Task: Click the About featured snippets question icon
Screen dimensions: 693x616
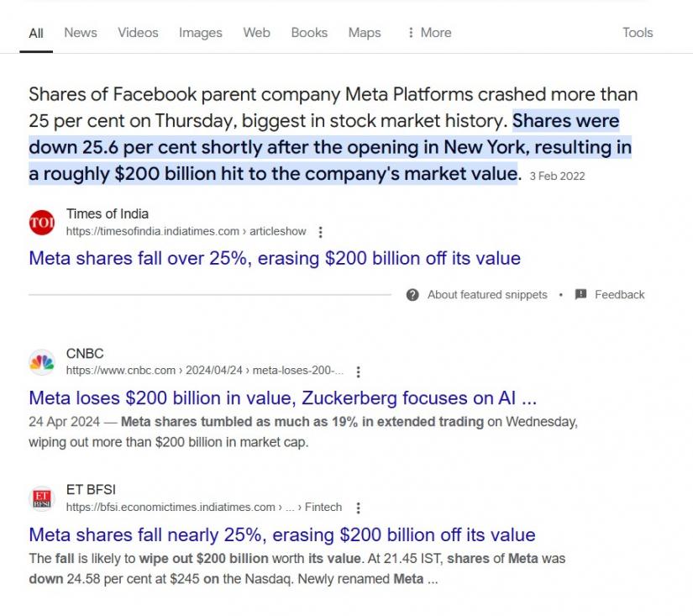Action: coord(412,295)
